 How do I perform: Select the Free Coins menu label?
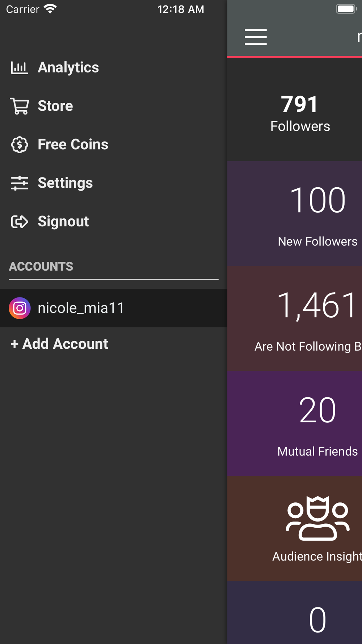73,145
